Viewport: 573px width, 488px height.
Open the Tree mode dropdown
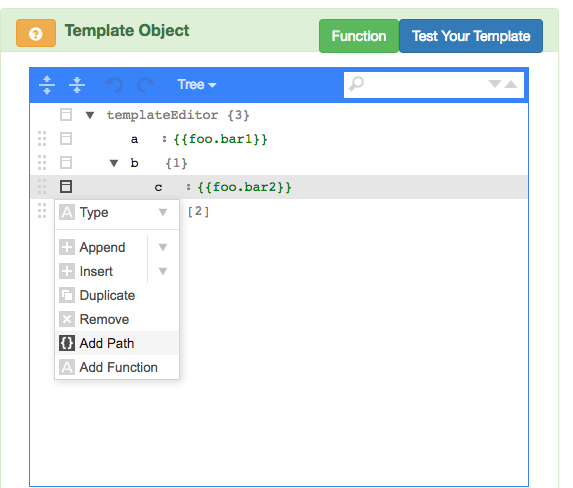click(197, 84)
